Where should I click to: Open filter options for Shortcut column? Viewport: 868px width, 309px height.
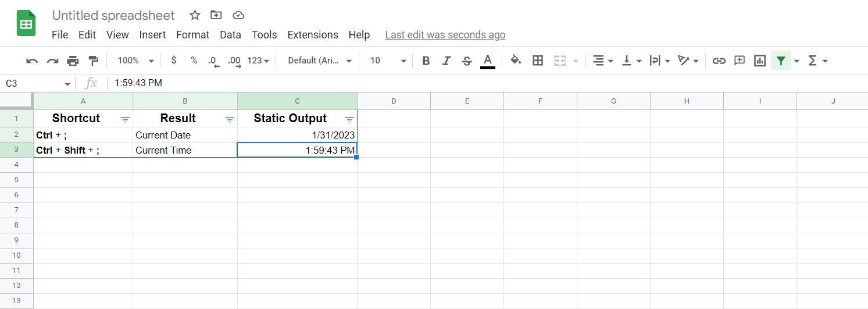pos(125,119)
